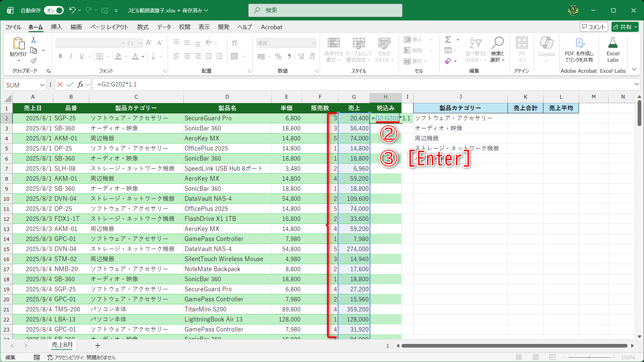Click the AutoSum (Σ) icon
The image size is (644, 362).
[448, 40]
